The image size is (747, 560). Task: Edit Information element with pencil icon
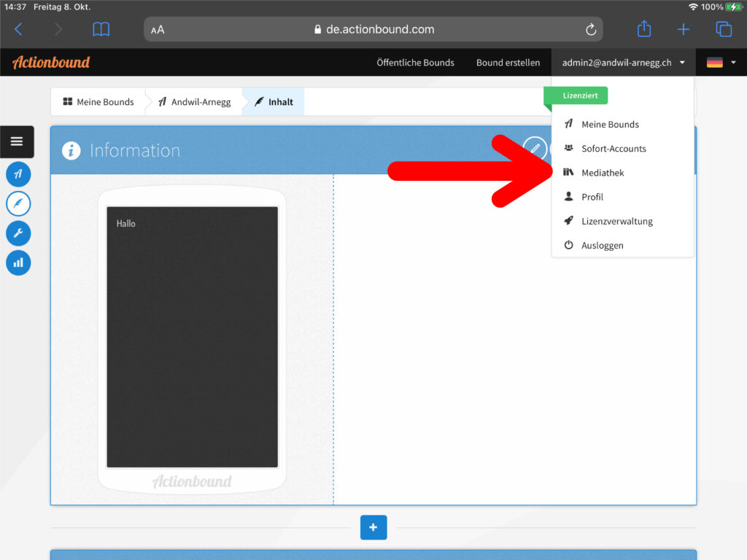(534, 149)
